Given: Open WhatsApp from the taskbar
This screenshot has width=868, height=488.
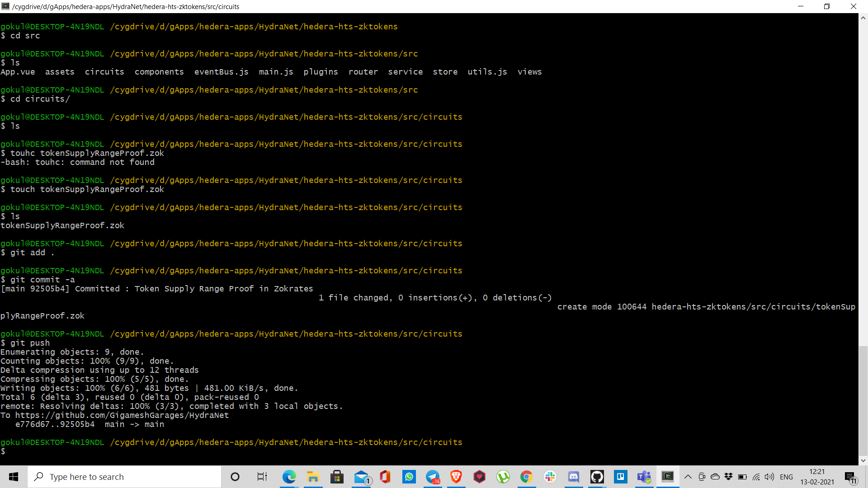Looking at the screenshot, I should click(409, 477).
